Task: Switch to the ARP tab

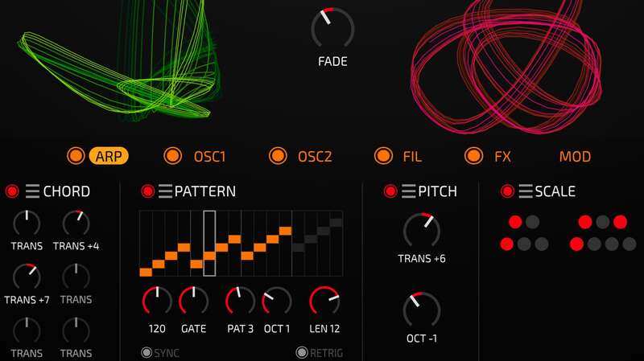Action: tap(109, 156)
